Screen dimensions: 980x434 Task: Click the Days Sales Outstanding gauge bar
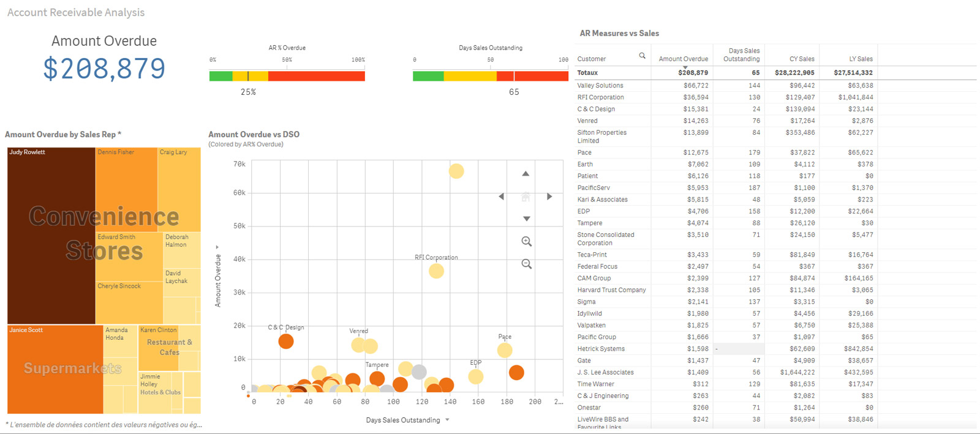pyautogui.click(x=491, y=76)
